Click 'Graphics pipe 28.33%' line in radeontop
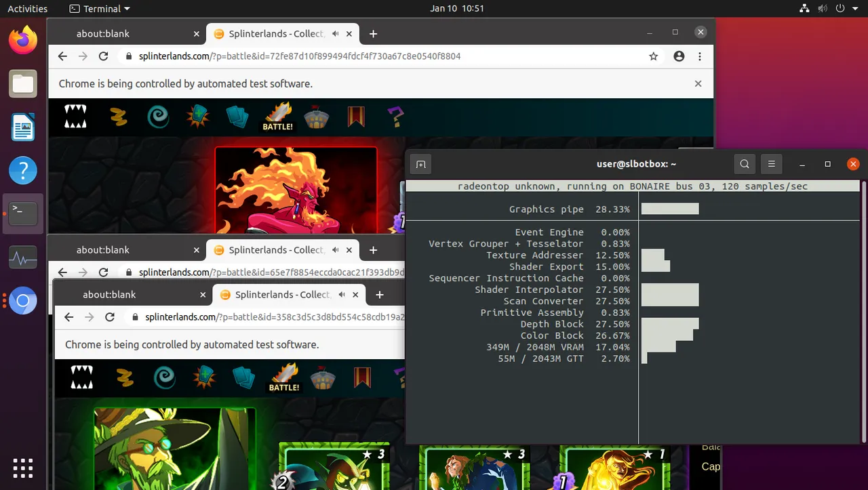The width and height of the screenshot is (868, 490). [570, 209]
